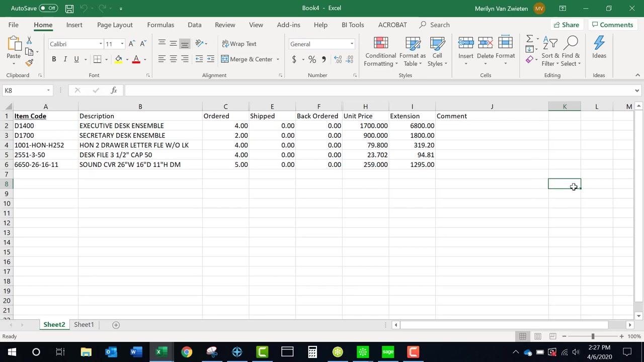Open the font name Calibri dropdown

(100, 44)
